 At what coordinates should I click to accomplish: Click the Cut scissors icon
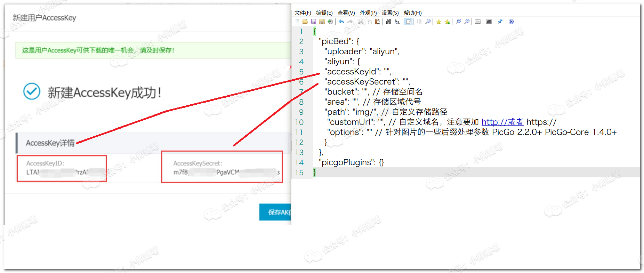point(361,22)
